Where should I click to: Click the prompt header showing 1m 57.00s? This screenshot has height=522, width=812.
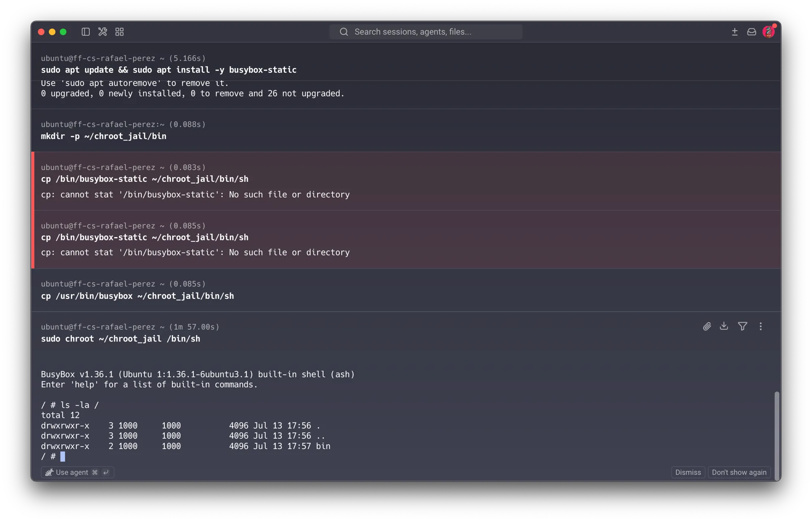130,327
